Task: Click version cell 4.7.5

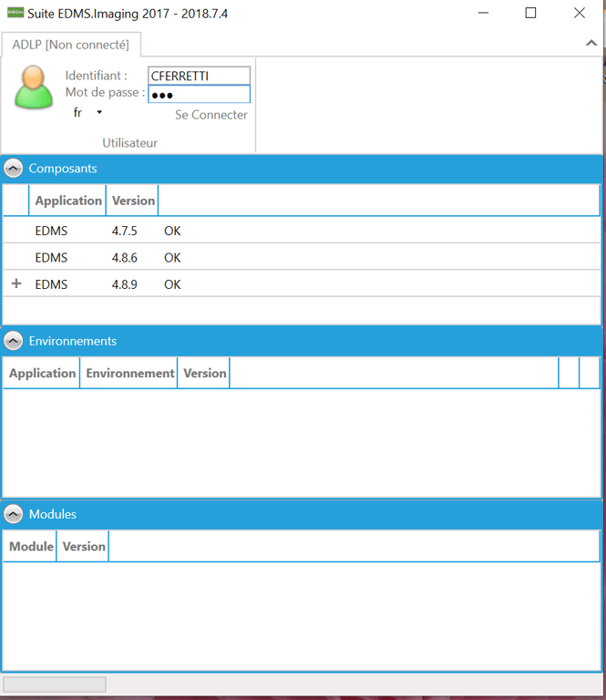Action: coord(125,231)
